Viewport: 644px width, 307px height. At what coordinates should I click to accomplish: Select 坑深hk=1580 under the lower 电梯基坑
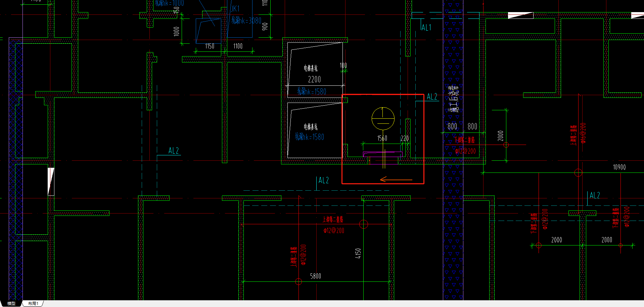click(310, 137)
